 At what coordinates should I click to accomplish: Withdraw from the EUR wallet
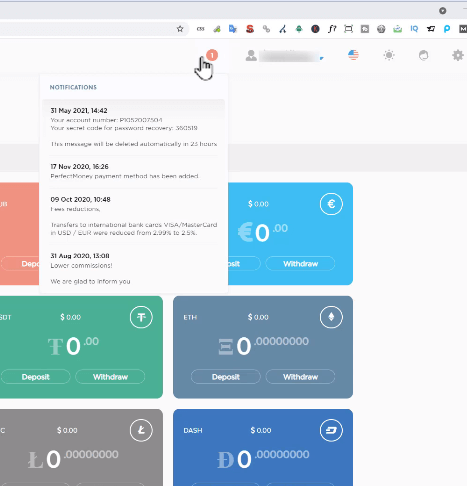coord(300,264)
